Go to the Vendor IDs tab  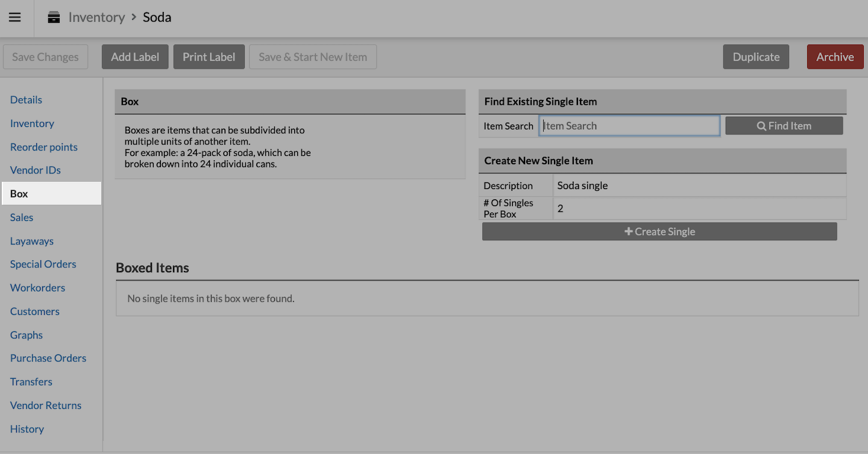pyautogui.click(x=36, y=170)
